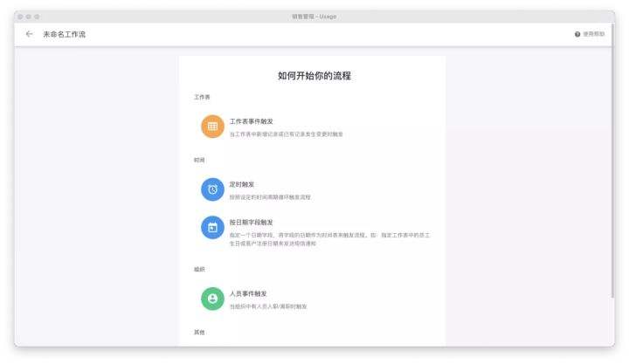The height and width of the screenshot is (364, 629).
Task: Click the blue calendar date icon
Action: point(212,228)
